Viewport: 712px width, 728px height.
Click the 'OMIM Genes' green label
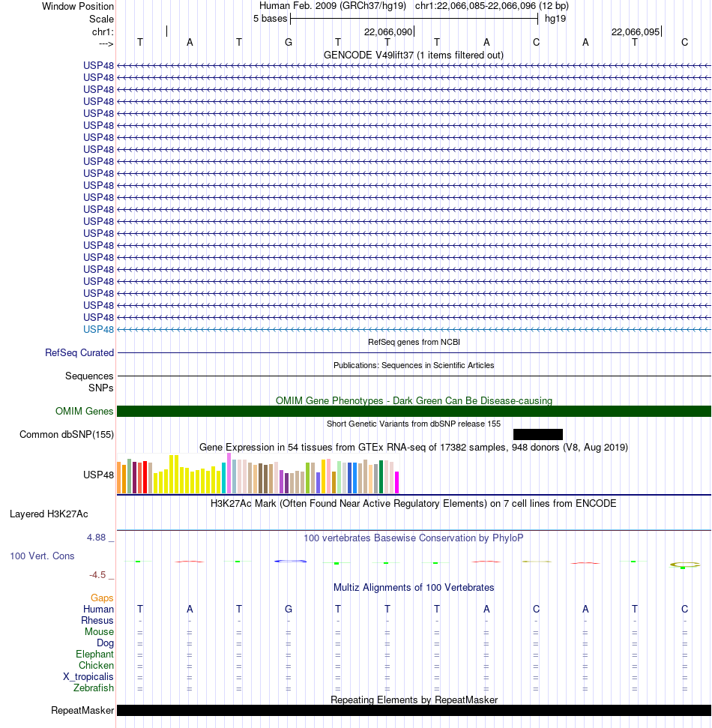tap(84, 412)
